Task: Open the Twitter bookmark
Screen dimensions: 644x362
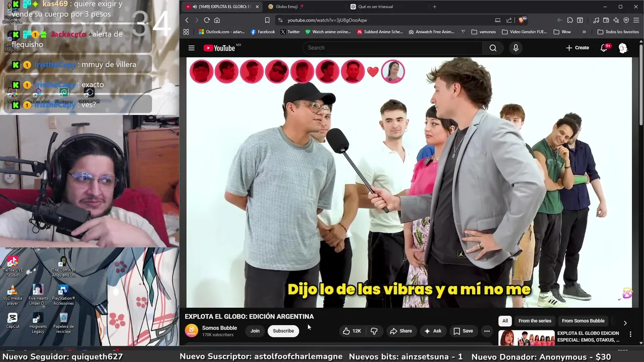Action: tap(290, 32)
